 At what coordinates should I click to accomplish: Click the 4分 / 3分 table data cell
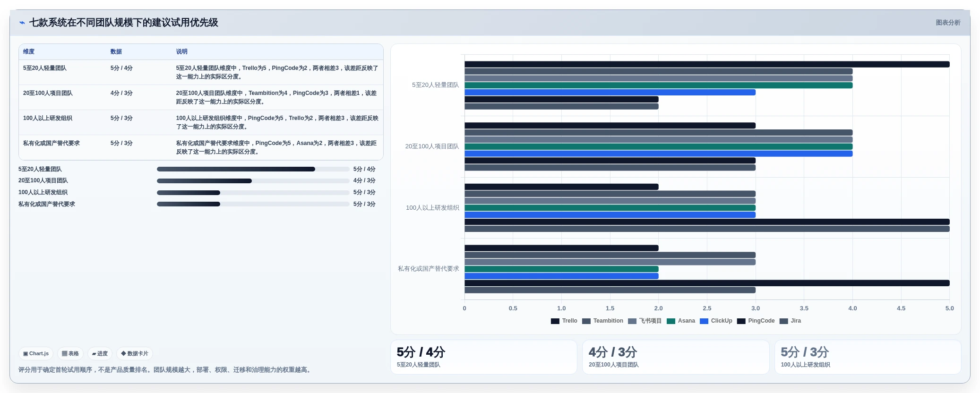coord(121,93)
